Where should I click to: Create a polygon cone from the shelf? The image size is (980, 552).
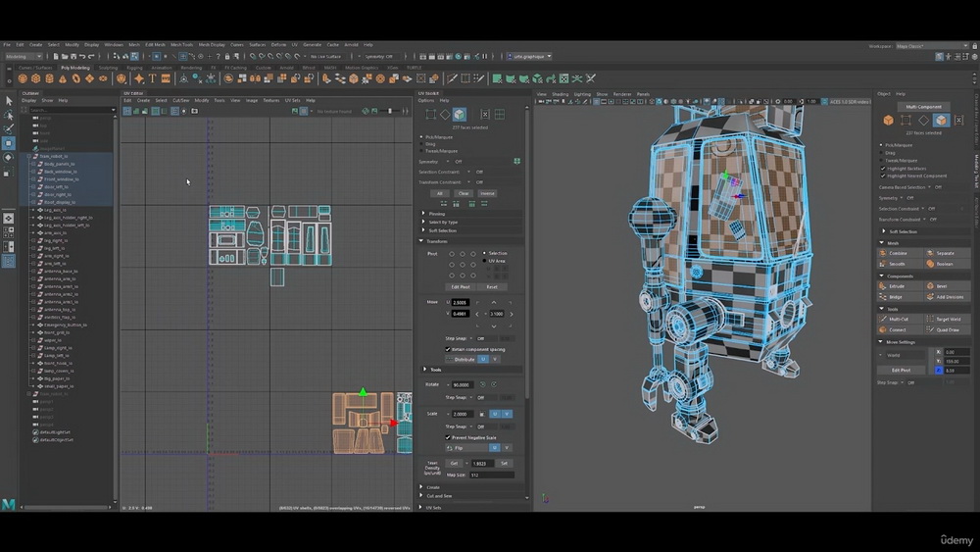tap(63, 78)
